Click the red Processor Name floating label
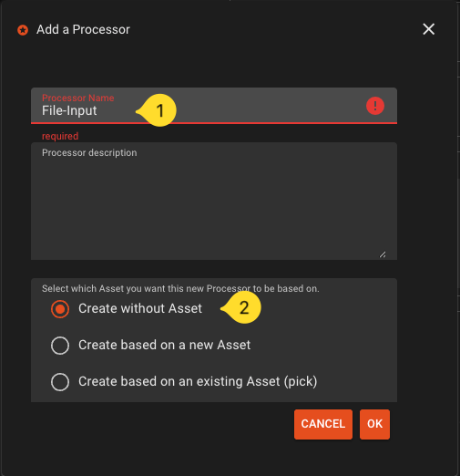This screenshot has height=476, width=460. (78, 98)
